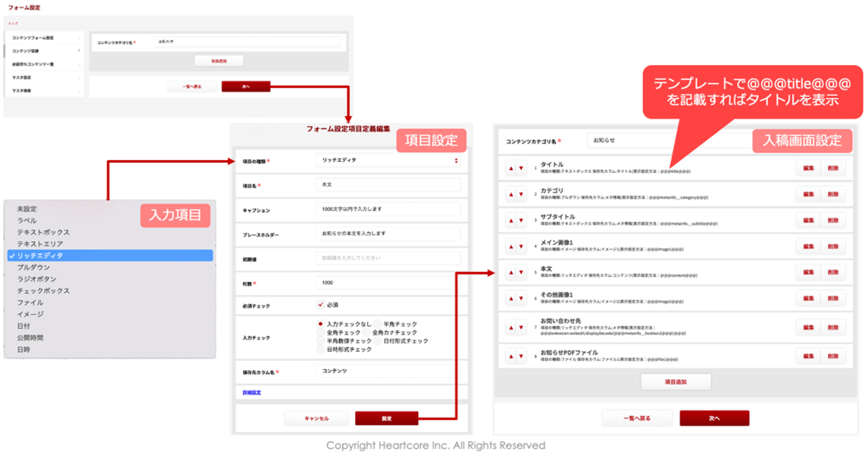
Task: Move the お問い合わせ先 row up
Action: 511,327
